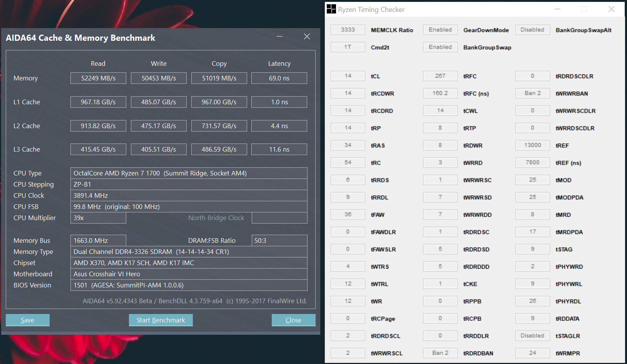Select the Memory Latency value 69.0 ns
The height and width of the screenshot is (364, 627).
click(279, 78)
